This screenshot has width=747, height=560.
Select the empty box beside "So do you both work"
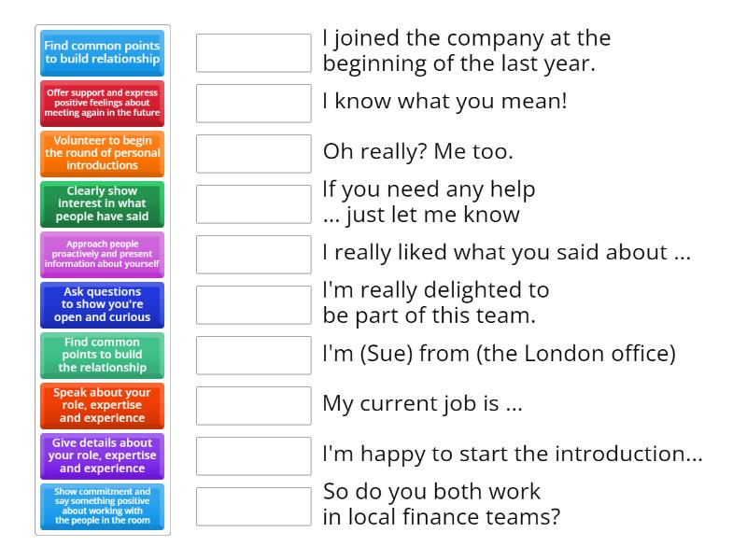pyautogui.click(x=254, y=507)
